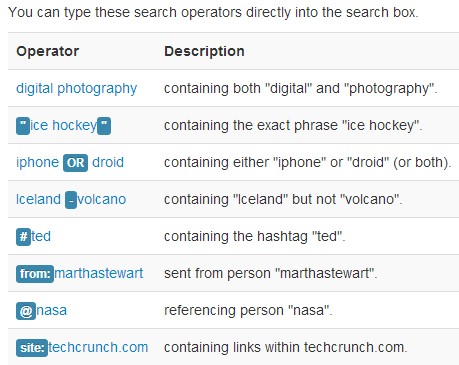Click the iphone operator link
Screen dimensions: 459x365
click(38, 162)
